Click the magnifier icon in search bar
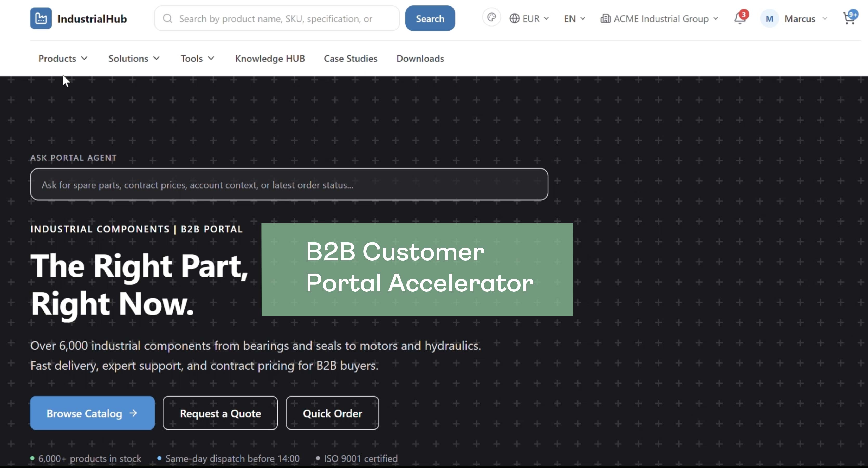This screenshot has width=868, height=468. (167, 18)
